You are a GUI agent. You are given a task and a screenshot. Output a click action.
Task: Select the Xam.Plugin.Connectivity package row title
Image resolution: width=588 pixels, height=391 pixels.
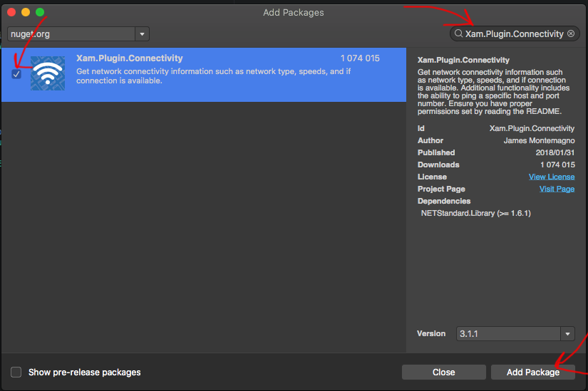(129, 58)
